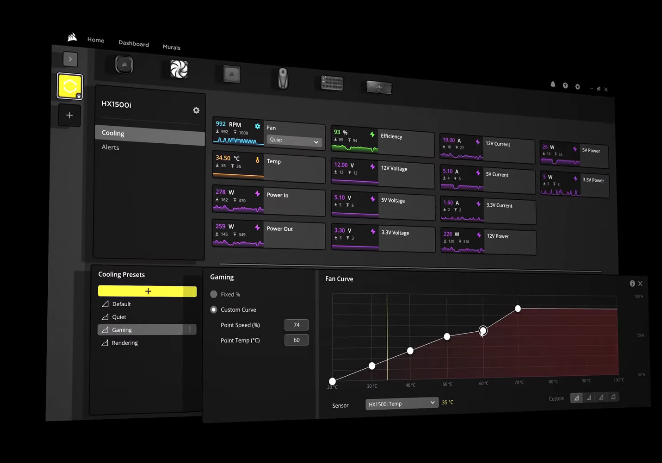The height and width of the screenshot is (463, 662).
Task: Click the Corsair sails logo
Action: pos(72,38)
